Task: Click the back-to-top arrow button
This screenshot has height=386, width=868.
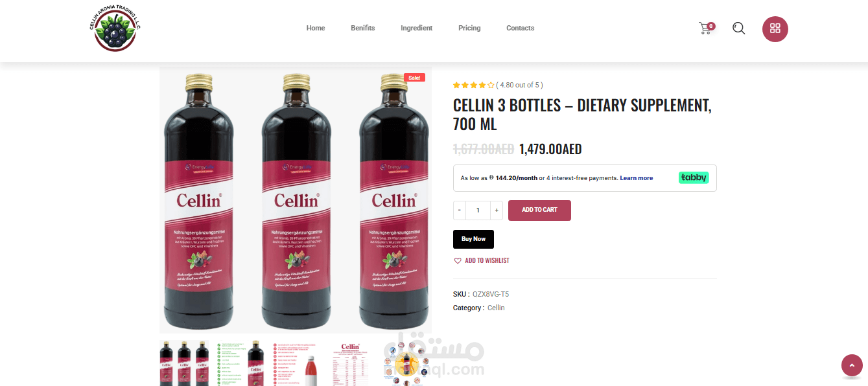Action: point(852,365)
